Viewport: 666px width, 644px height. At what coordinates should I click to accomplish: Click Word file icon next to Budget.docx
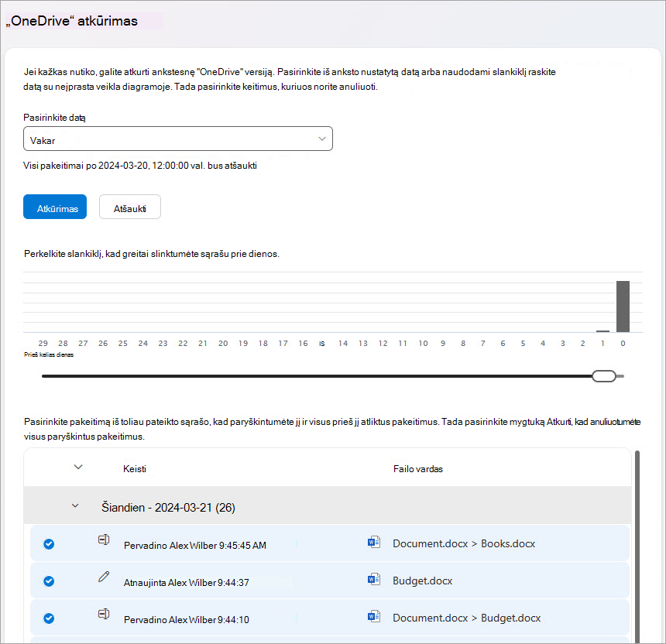[374, 579]
